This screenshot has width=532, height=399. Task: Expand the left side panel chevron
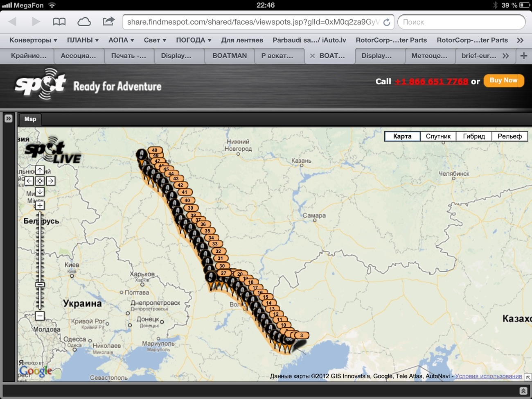coord(9,118)
